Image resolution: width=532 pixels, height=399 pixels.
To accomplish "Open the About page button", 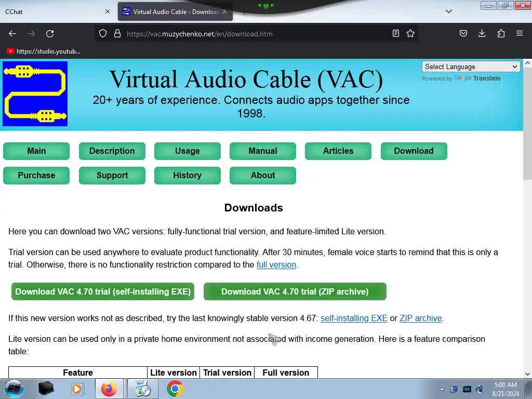I will pos(262,176).
